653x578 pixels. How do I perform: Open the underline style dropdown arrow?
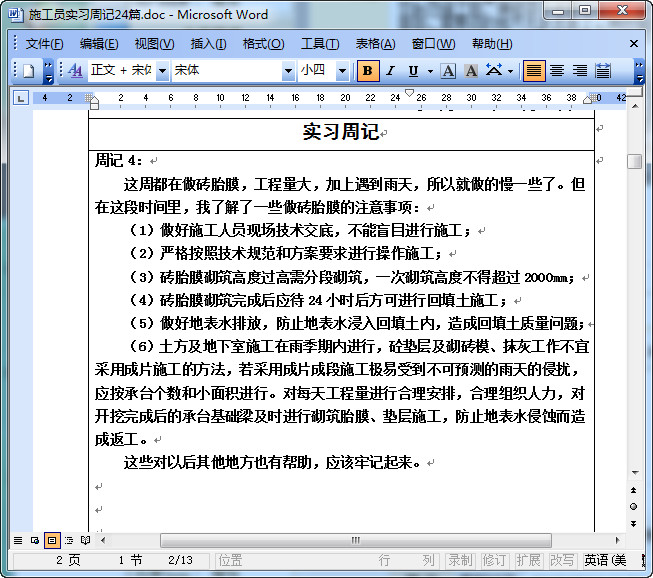[x=430, y=71]
